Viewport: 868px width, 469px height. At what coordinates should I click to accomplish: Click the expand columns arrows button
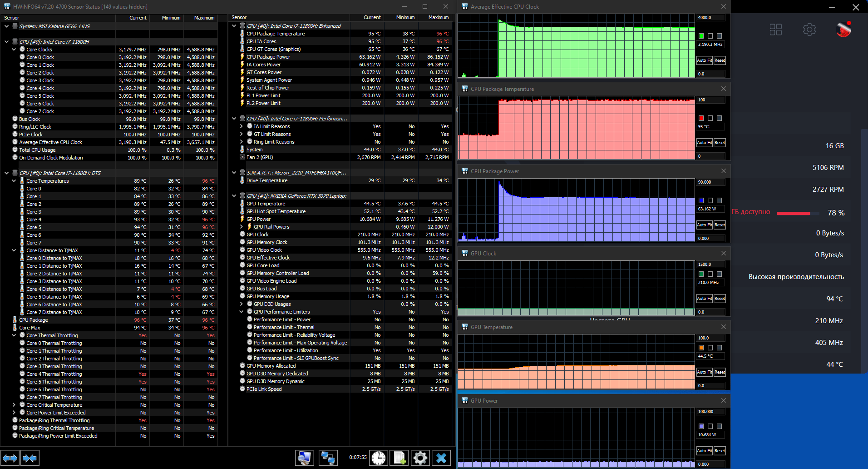coord(10,458)
